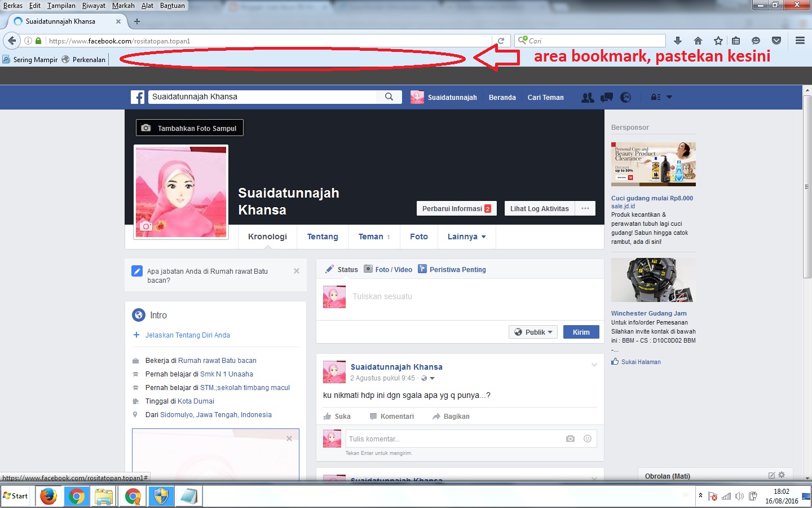Click the Sering Mampir bookmark

coord(30,59)
